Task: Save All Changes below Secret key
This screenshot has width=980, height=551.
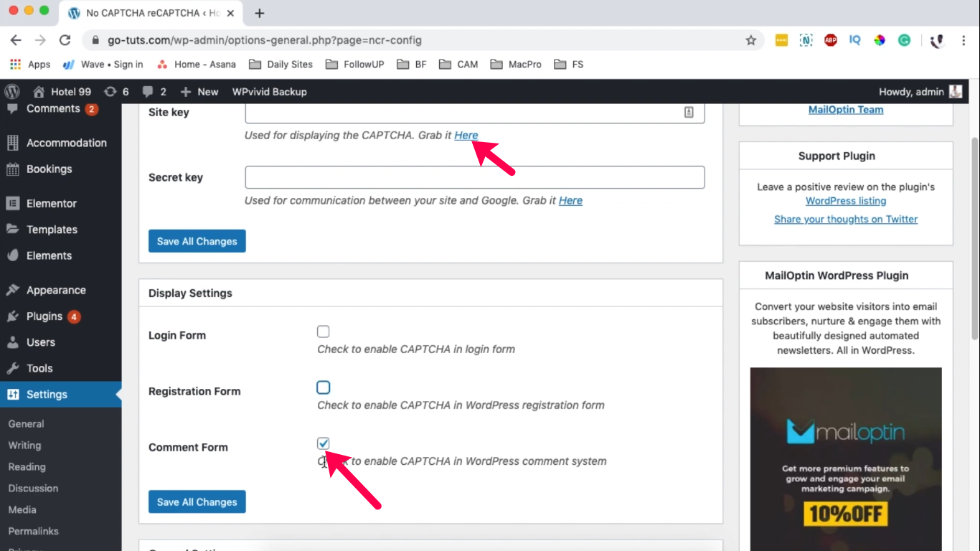Action: pyautogui.click(x=197, y=241)
